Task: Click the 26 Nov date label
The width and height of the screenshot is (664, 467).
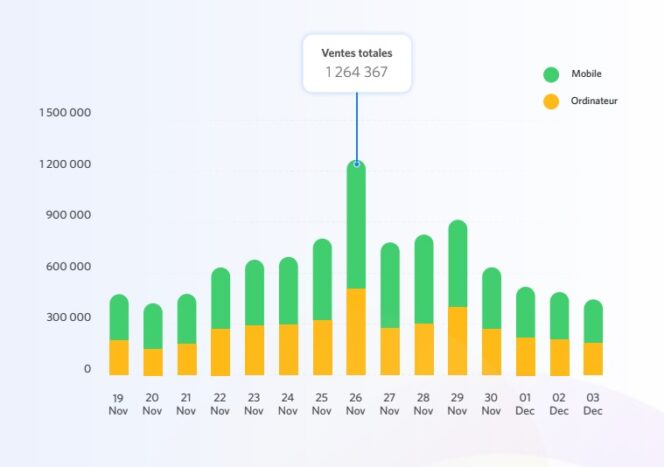Action: point(355,405)
